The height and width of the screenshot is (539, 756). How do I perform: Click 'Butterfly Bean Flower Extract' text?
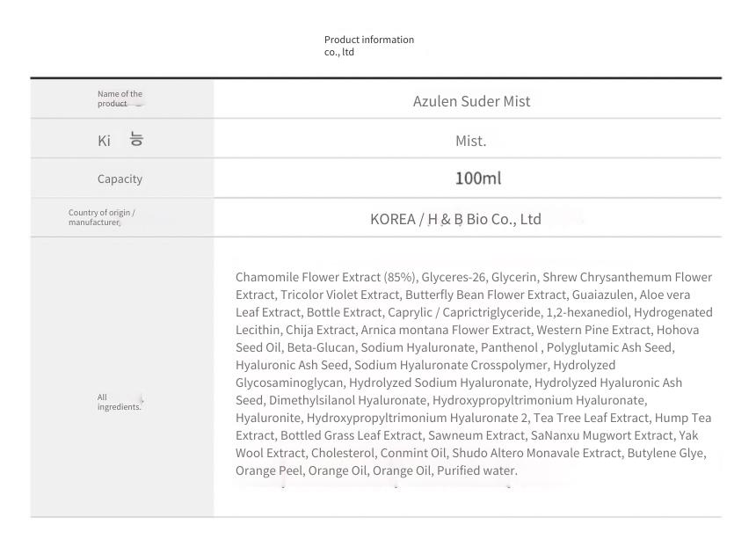(x=485, y=295)
